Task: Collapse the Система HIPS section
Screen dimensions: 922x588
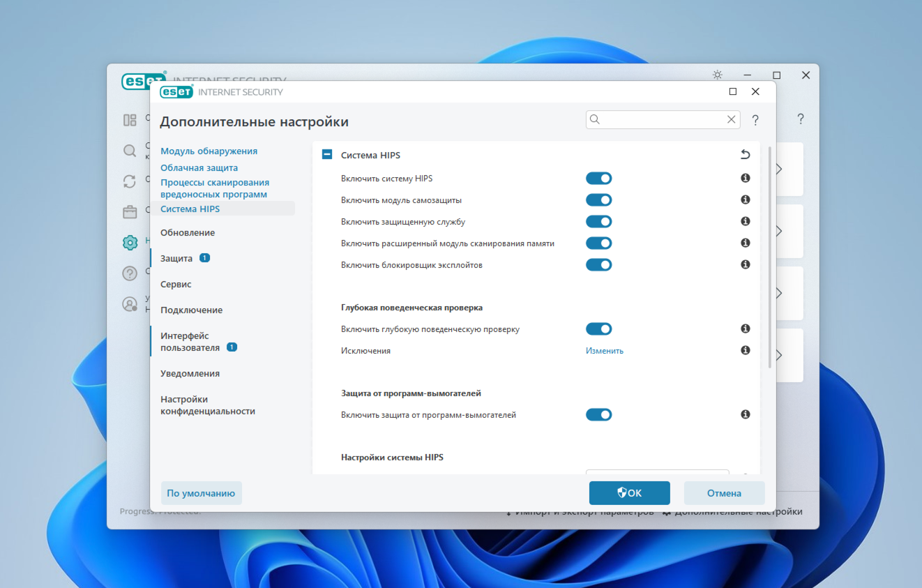Action: [x=327, y=155]
